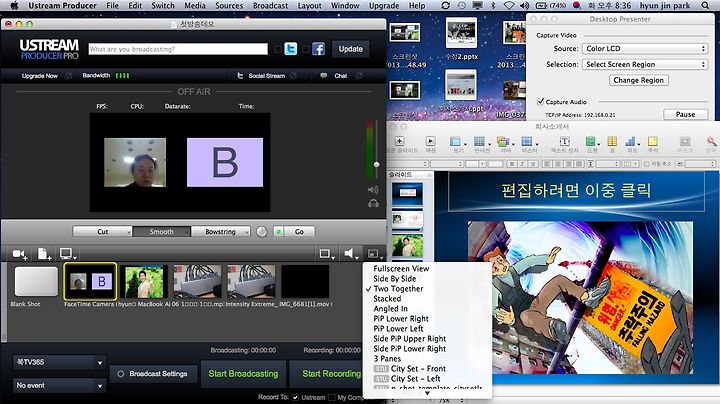Add a new camera shot
The image size is (720, 404).
(x=20, y=254)
